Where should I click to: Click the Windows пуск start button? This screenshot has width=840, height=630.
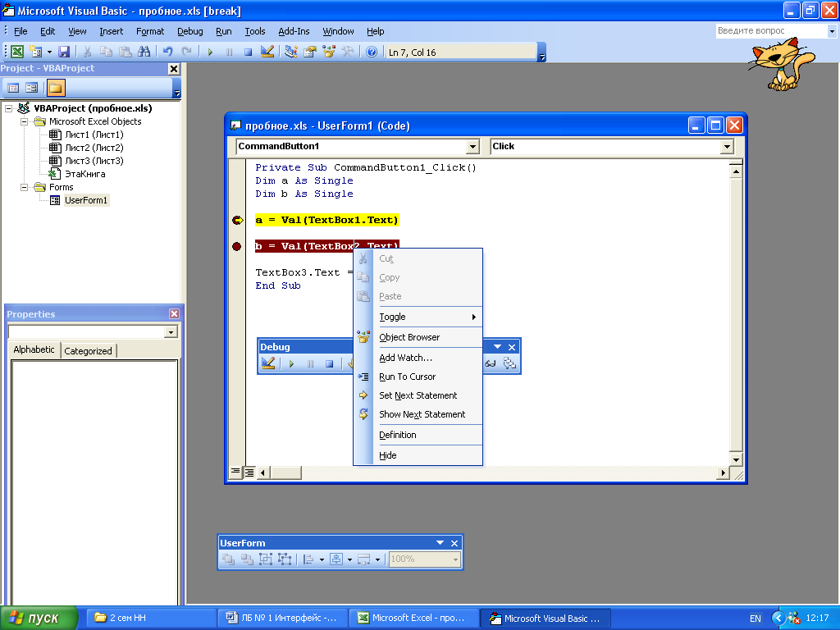tap(39, 619)
